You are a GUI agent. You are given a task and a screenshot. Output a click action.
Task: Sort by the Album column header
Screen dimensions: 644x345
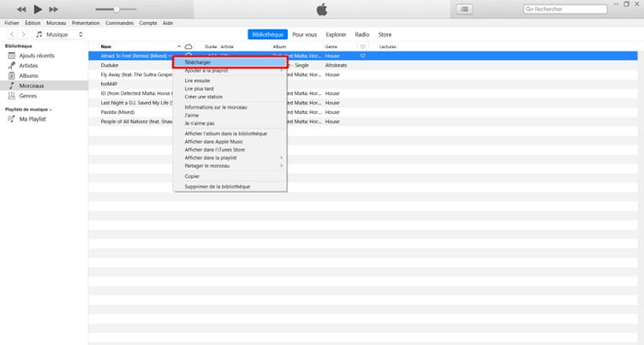[x=279, y=46]
